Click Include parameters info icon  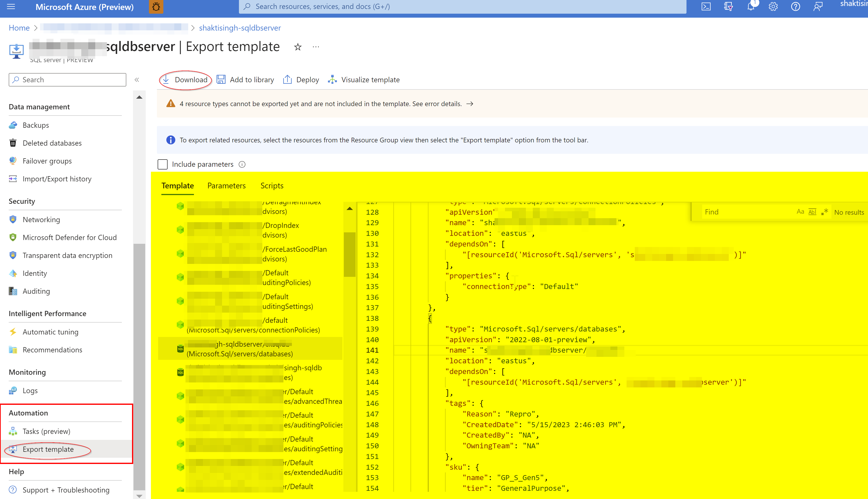[x=242, y=165]
